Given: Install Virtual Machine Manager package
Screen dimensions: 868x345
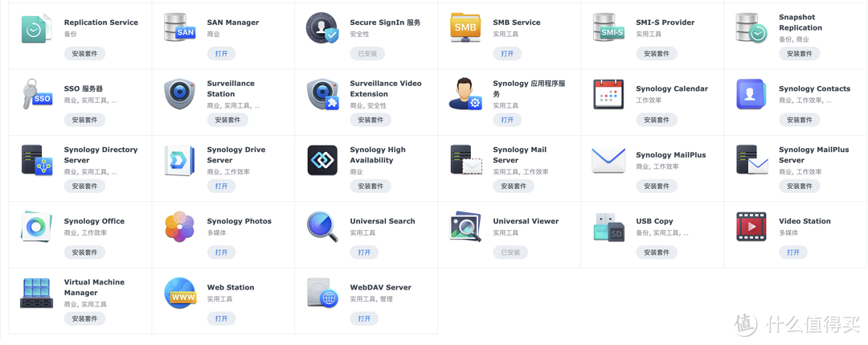Looking at the screenshot, I should (84, 318).
